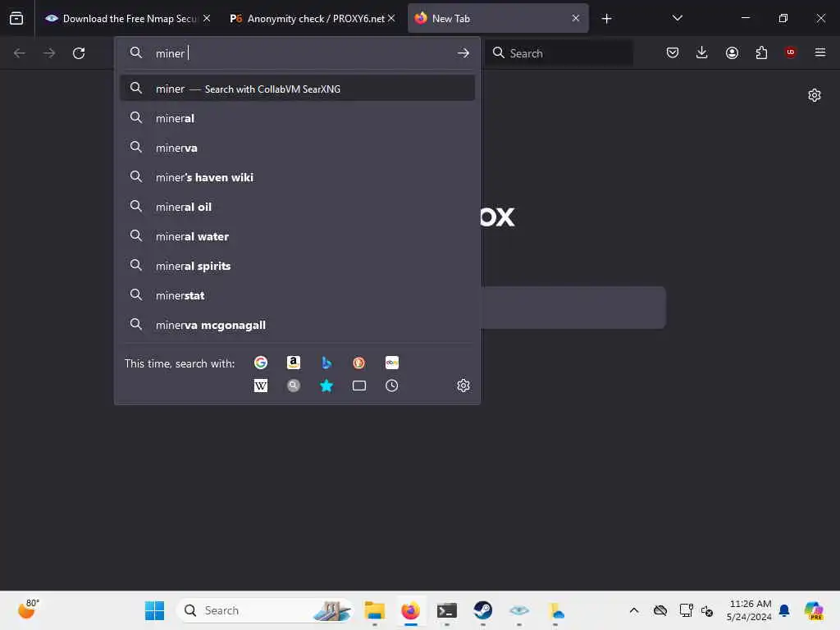
Task: Open the Firefox hamburger application menu
Action: 819,52
